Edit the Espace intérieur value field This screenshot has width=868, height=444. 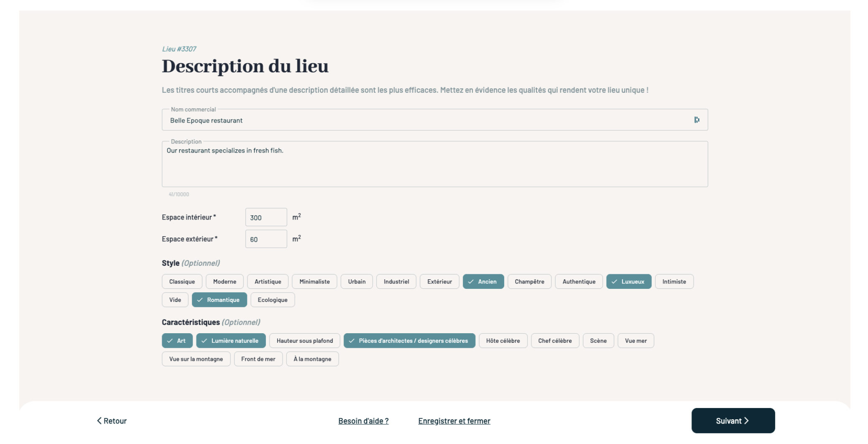point(266,217)
